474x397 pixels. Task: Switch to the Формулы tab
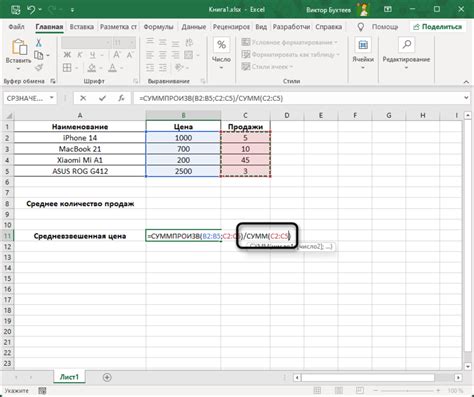(x=158, y=27)
